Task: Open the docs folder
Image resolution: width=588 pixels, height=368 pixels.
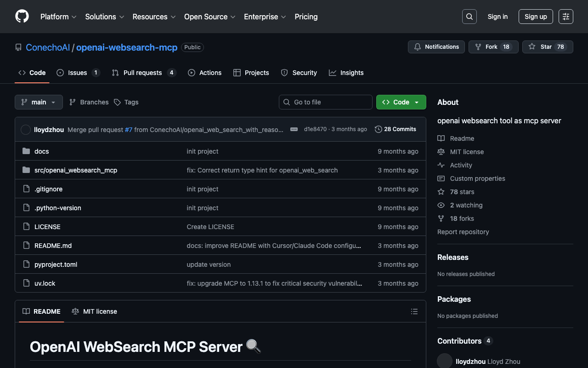Action: click(41, 151)
